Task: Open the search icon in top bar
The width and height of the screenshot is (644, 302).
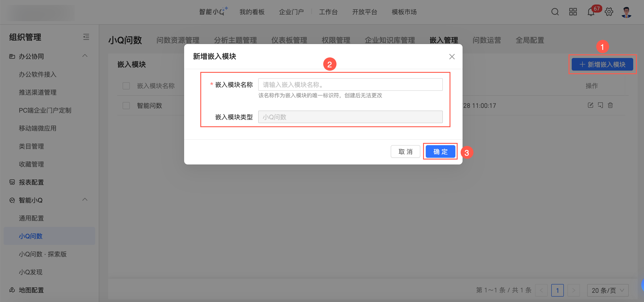Action: (x=555, y=12)
